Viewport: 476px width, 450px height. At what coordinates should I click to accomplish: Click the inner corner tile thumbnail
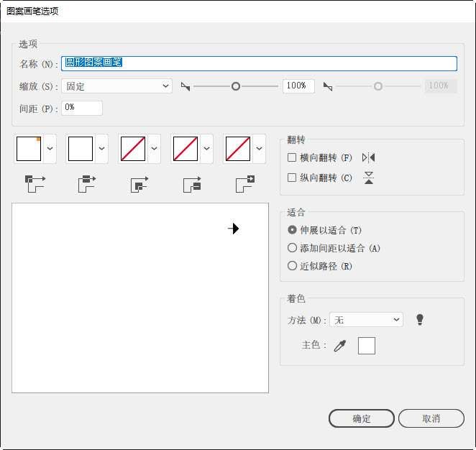point(133,149)
